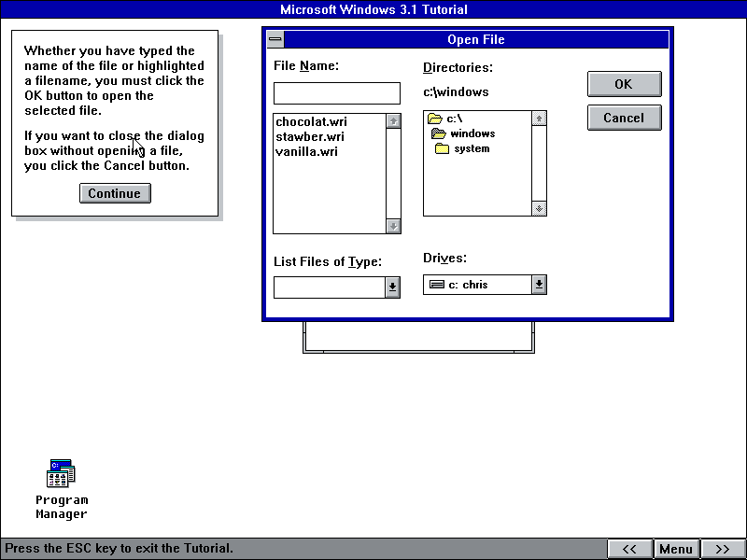Screen dimensions: 747x560
Task: Click the Cancel button
Action: coord(624,118)
